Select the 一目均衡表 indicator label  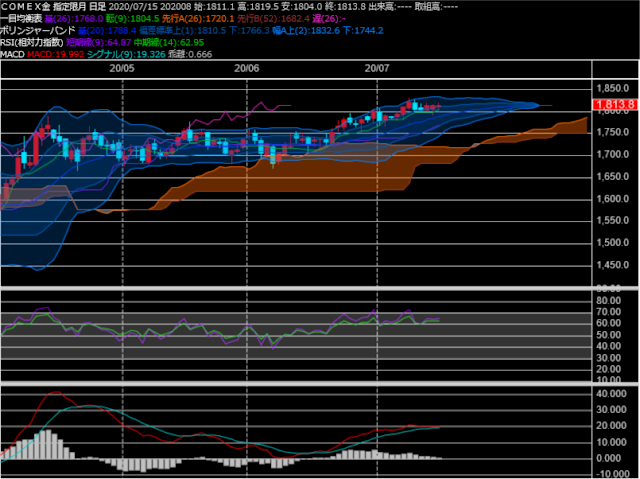[x=21, y=18]
